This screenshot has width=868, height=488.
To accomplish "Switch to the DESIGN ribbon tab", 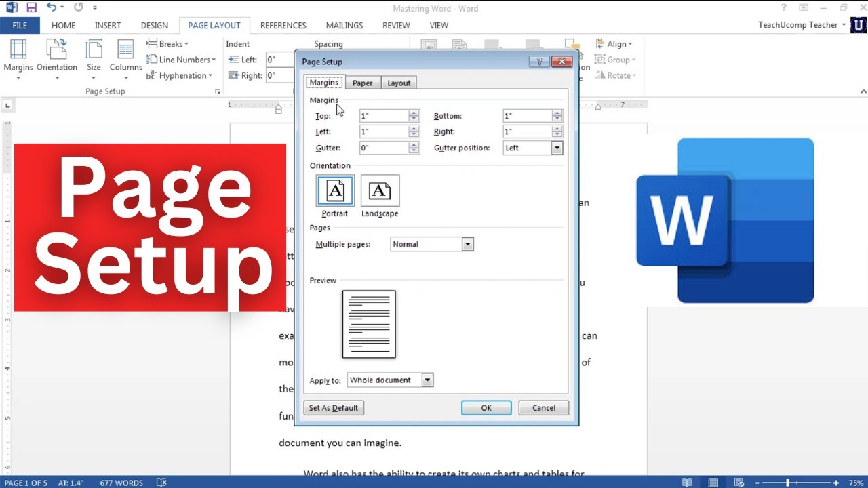I will click(x=155, y=26).
